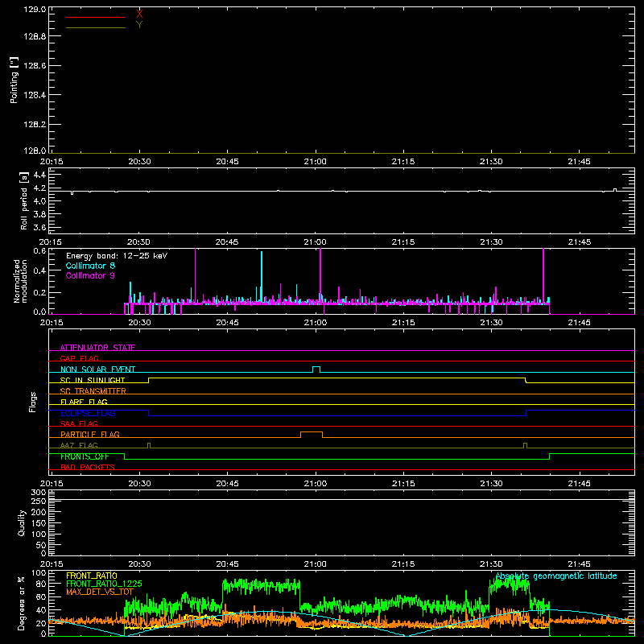Image resolution: width=644 pixels, height=644 pixels.
Task: Click the SC_TRANSMITTER flag label
Action: 93,391
